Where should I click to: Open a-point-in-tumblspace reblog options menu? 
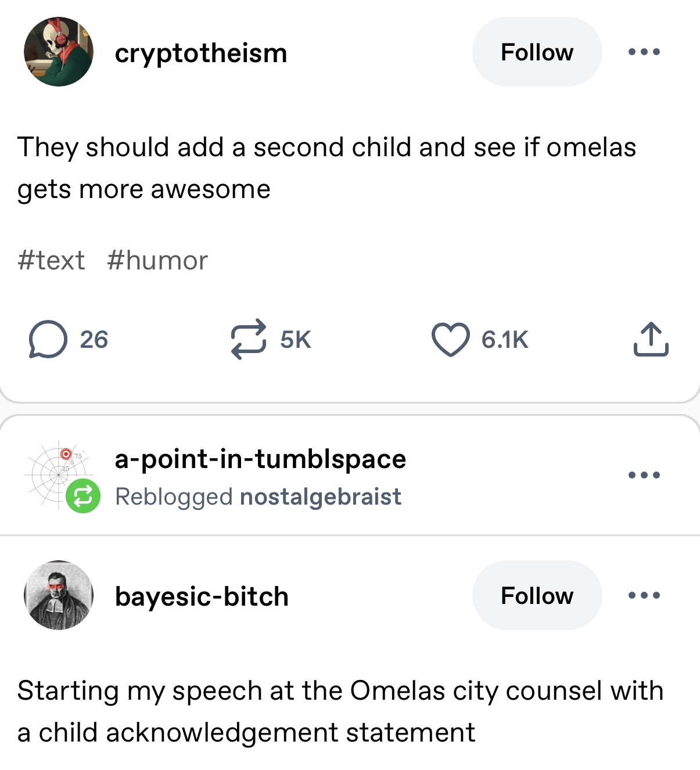pos(644,475)
